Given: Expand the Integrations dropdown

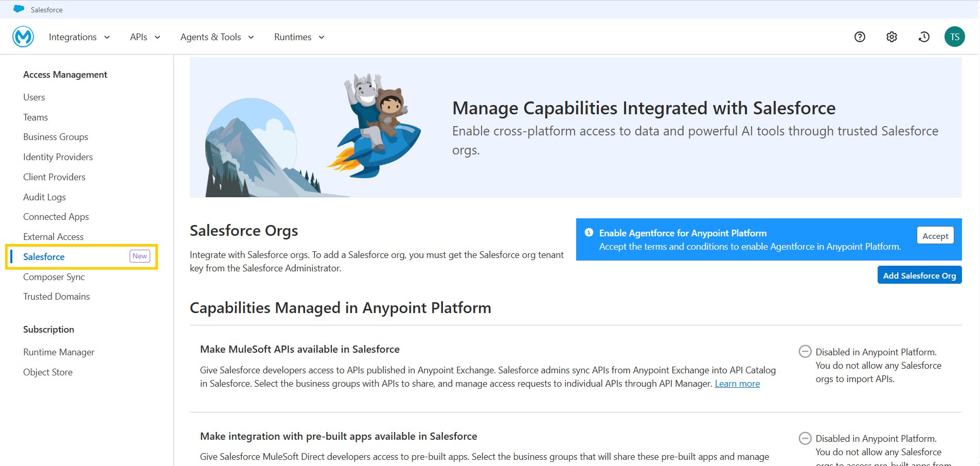Looking at the screenshot, I should 79,37.
